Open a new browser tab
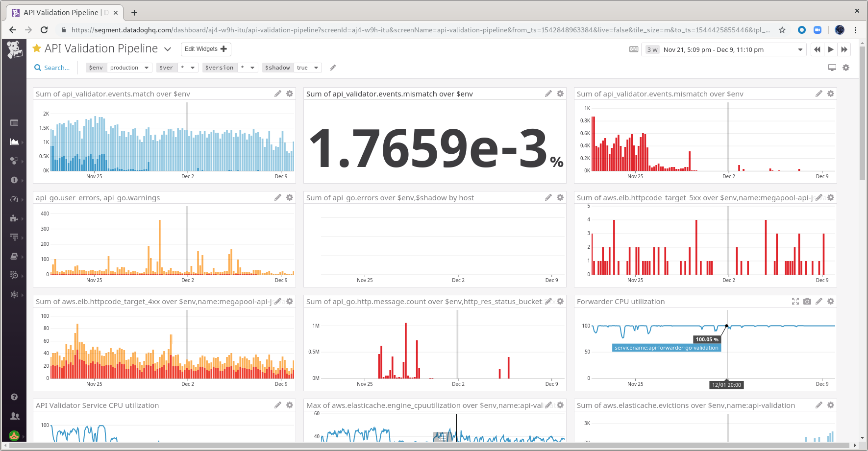868x451 pixels. tap(134, 13)
